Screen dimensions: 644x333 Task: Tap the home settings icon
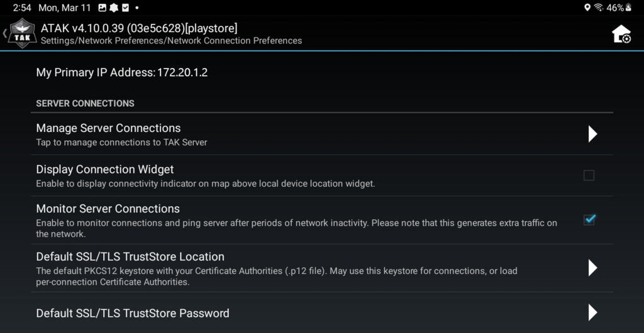(621, 34)
